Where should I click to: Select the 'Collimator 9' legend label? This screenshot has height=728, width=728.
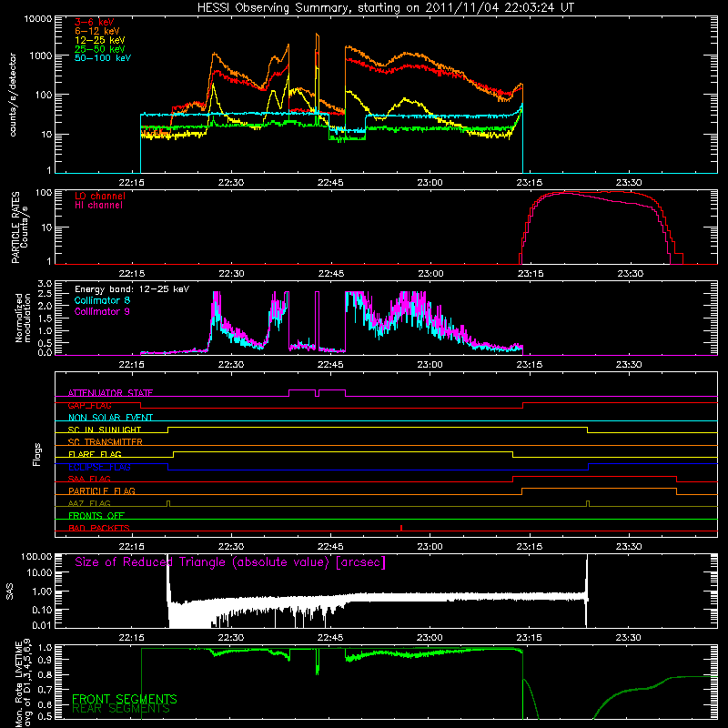(102, 311)
